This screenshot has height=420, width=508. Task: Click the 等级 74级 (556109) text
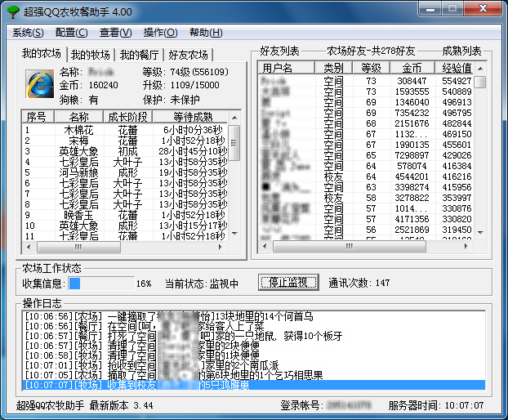(185, 72)
